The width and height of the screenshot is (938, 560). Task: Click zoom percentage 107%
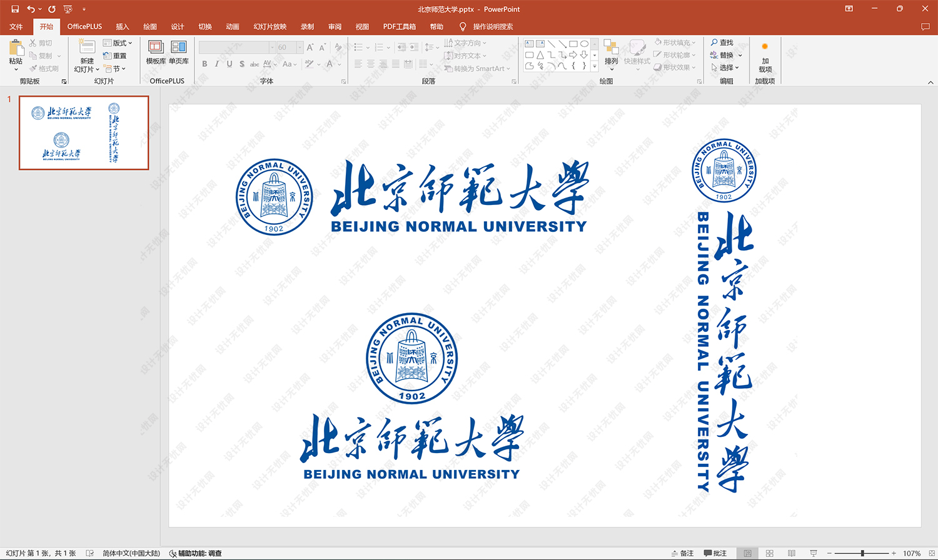click(912, 553)
